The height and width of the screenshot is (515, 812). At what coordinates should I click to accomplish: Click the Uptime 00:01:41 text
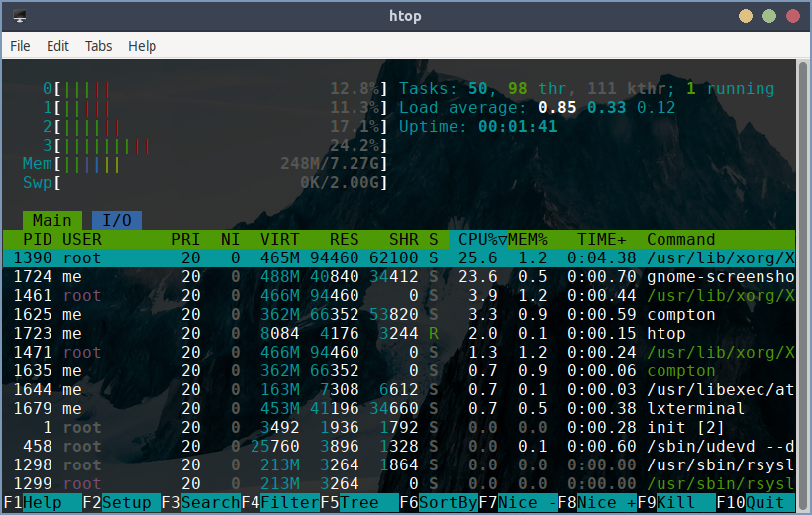point(478,127)
